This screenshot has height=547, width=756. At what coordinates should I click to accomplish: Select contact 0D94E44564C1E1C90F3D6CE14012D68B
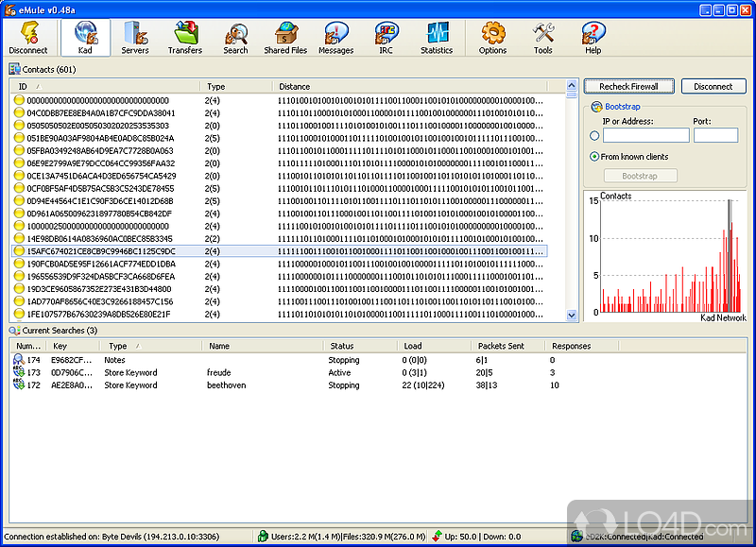[279, 200]
